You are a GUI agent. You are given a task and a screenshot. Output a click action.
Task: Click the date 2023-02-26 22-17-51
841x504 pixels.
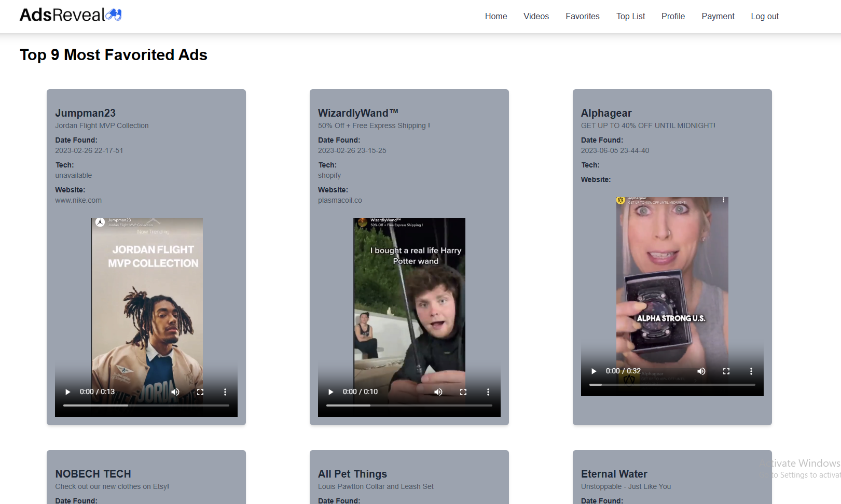coord(89,150)
